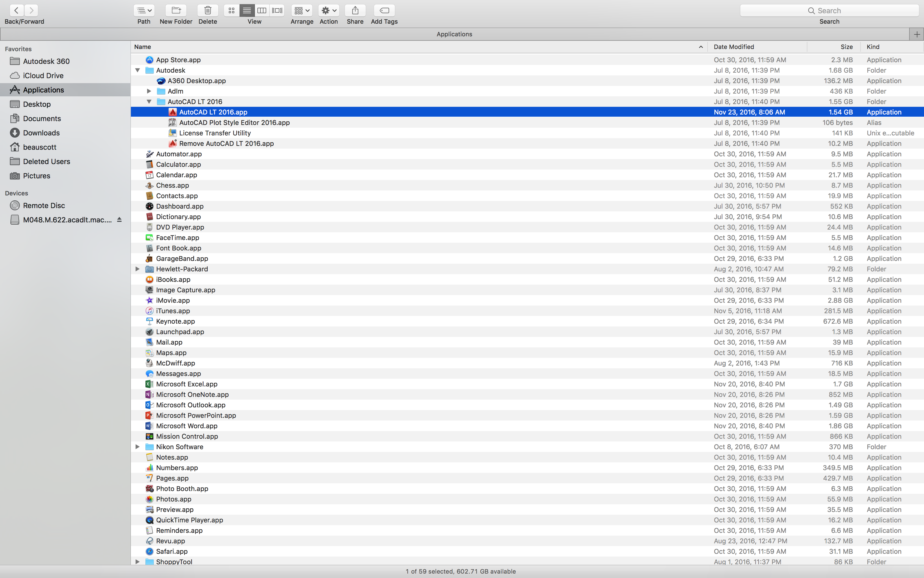Viewport: 924px width, 578px height.
Task: Select the Microsoft PowerPoint.app row name
Action: click(196, 415)
